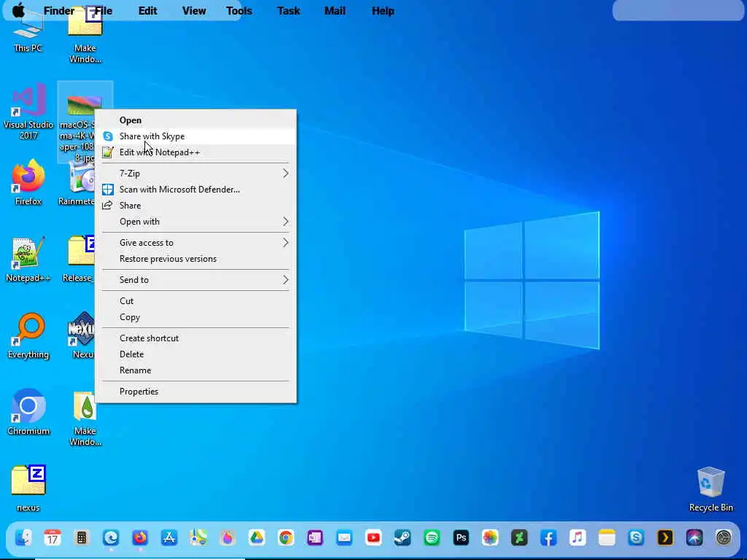Open the Help menu

383,10
